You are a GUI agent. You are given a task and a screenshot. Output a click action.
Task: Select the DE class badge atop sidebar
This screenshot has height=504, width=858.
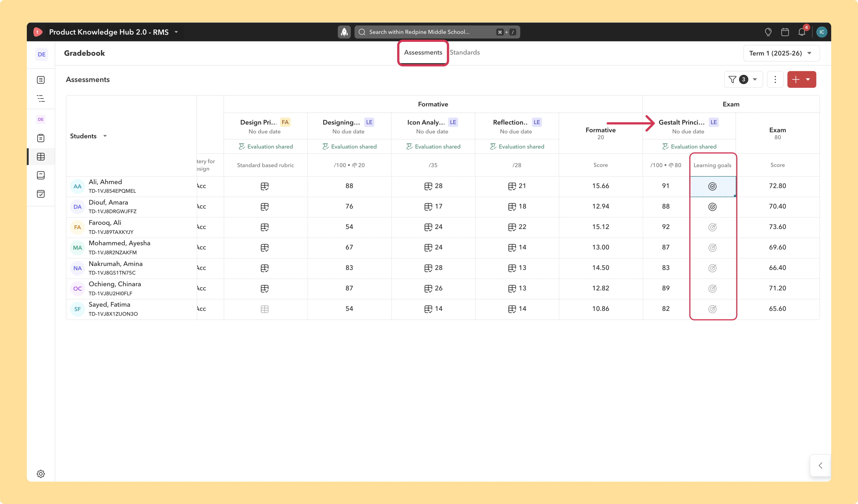(x=41, y=54)
